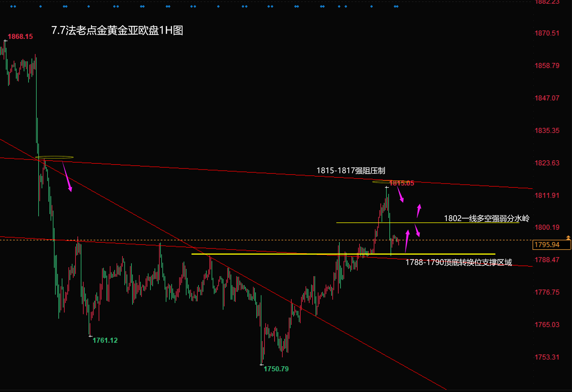This screenshot has width=572, height=392.
Task: Select the 1815-1817强阻压制 text annotation
Action: coord(351,171)
